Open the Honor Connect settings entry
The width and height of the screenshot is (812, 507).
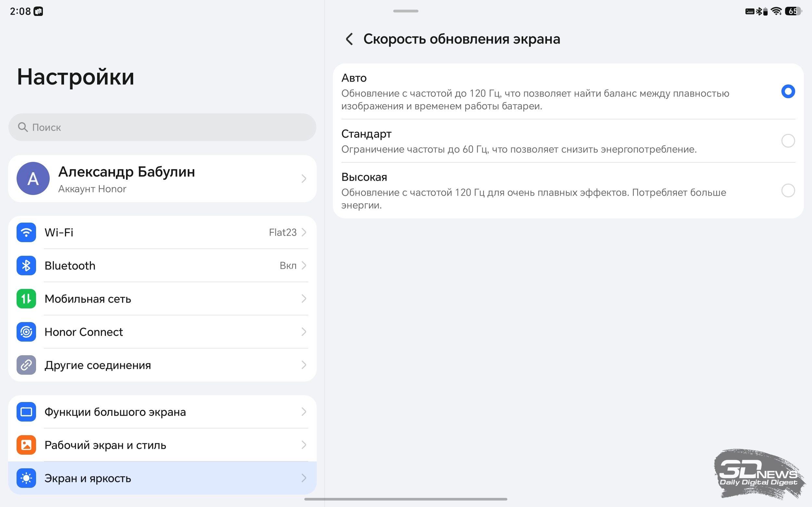coord(162,332)
